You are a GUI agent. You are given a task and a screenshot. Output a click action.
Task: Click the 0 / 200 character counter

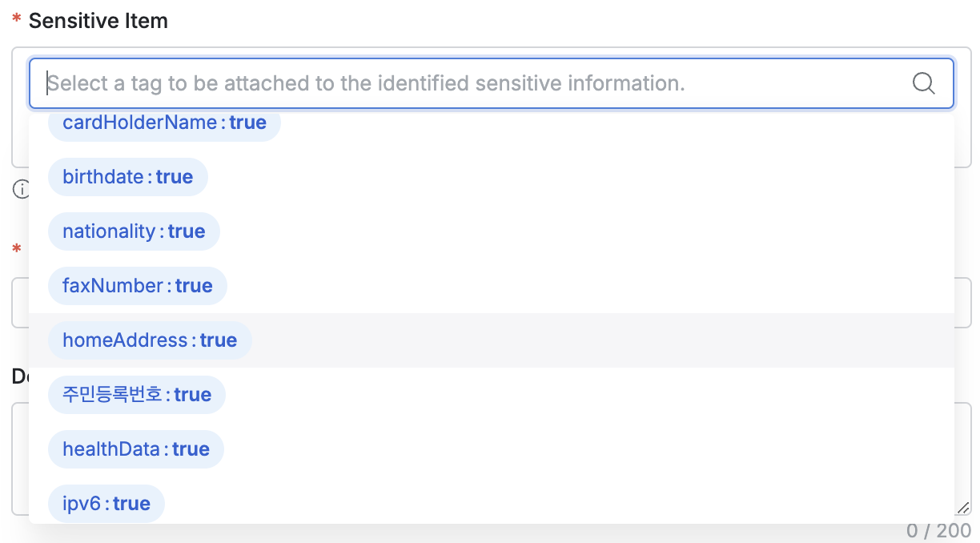pyautogui.click(x=938, y=530)
